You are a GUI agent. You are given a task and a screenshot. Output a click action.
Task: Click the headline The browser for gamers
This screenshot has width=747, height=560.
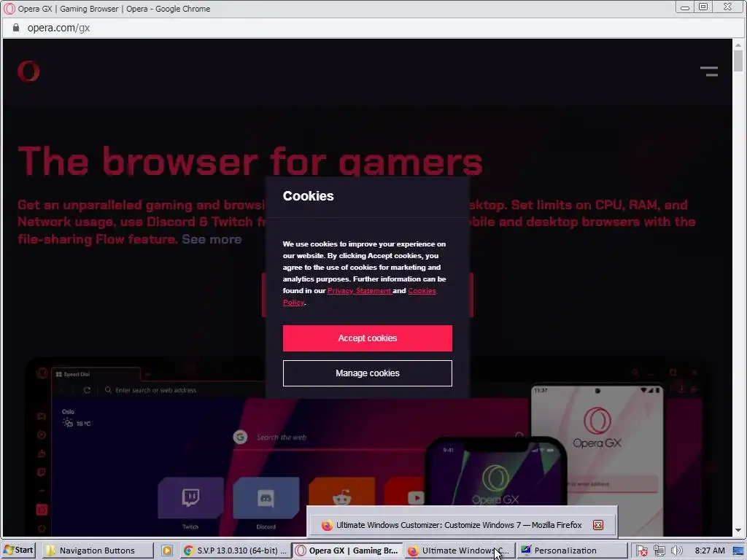coord(251,161)
